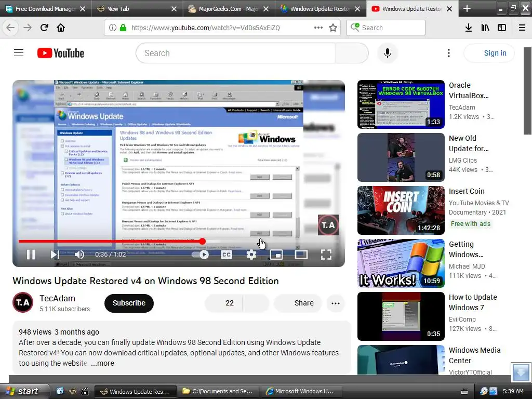
Task: Skip to the next video
Action: click(x=55, y=255)
